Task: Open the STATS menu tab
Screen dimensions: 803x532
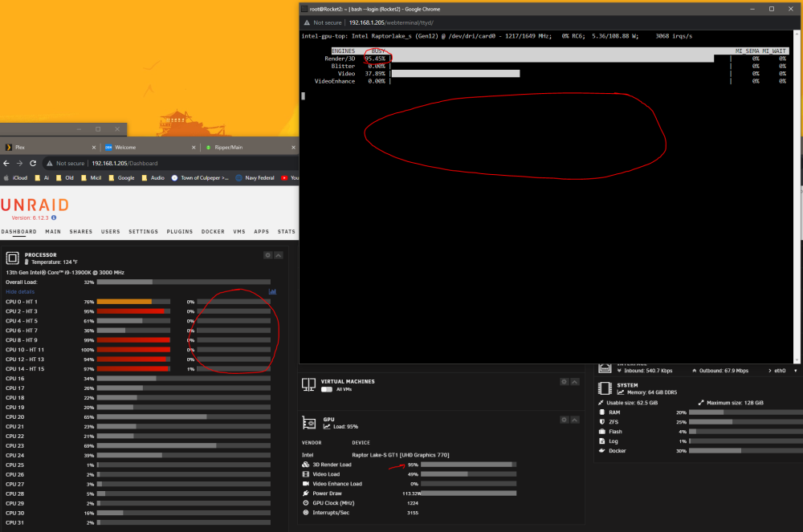Action: click(287, 232)
